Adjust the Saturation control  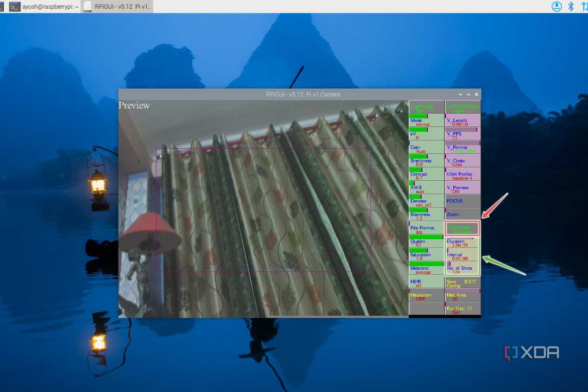(426, 255)
